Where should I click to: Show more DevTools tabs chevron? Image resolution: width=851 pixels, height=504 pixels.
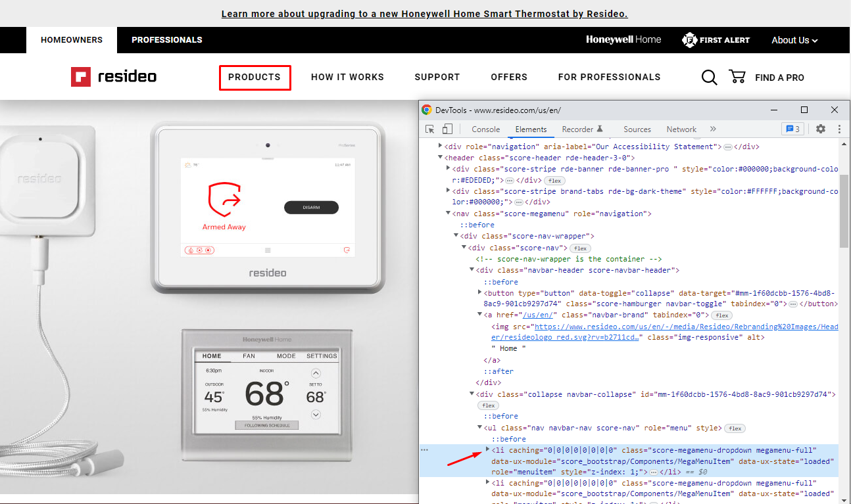click(713, 129)
